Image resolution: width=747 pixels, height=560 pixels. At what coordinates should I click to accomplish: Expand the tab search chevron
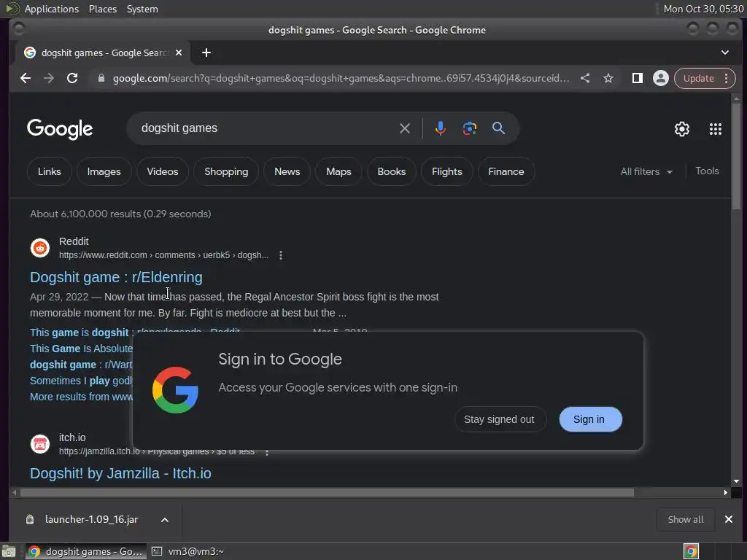point(725,52)
